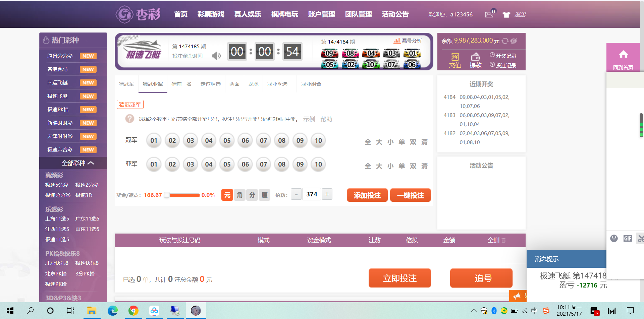
Task: Click the 立即投注 button
Action: click(x=399, y=278)
